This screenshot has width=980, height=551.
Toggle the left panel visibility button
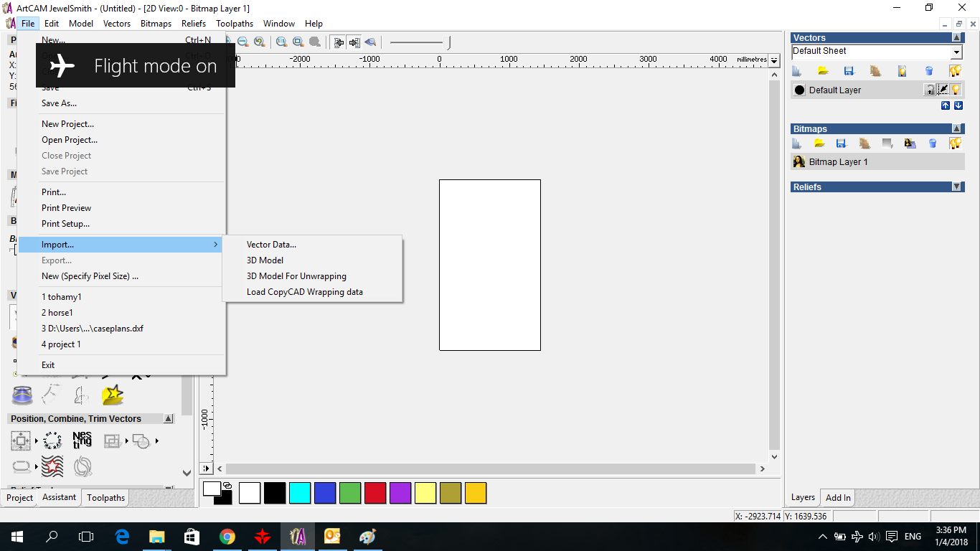[339, 42]
